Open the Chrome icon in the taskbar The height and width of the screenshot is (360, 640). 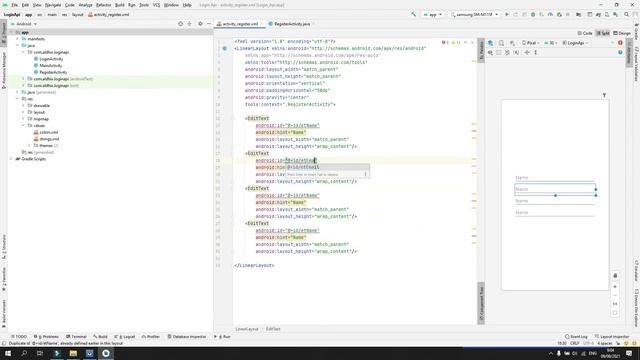point(106,353)
